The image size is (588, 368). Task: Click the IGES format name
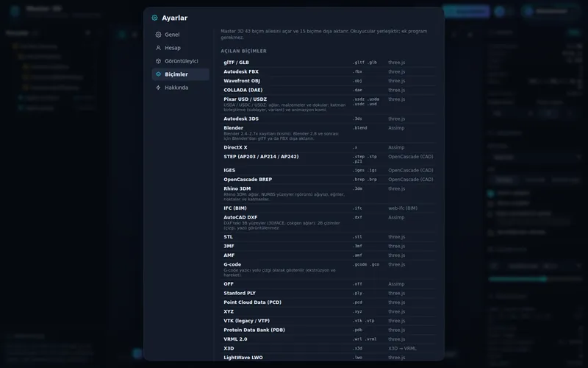[x=229, y=170]
